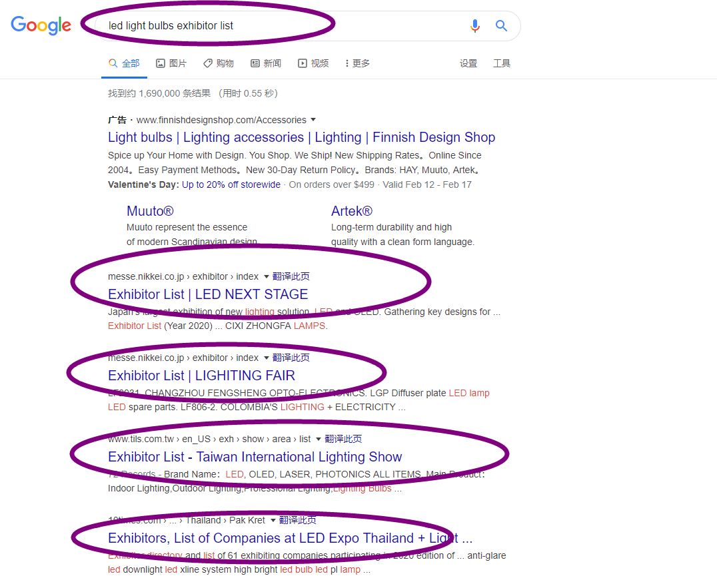Select the 全部 (All) tab

[x=124, y=63]
